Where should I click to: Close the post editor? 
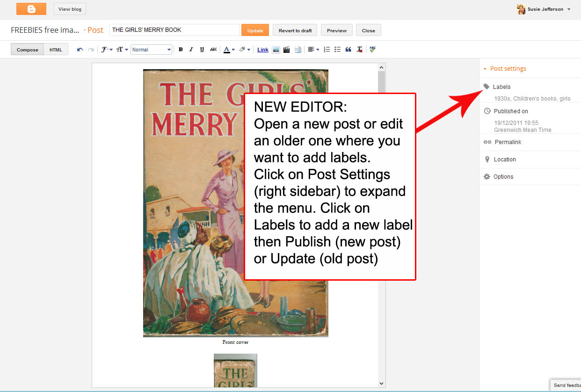point(369,30)
